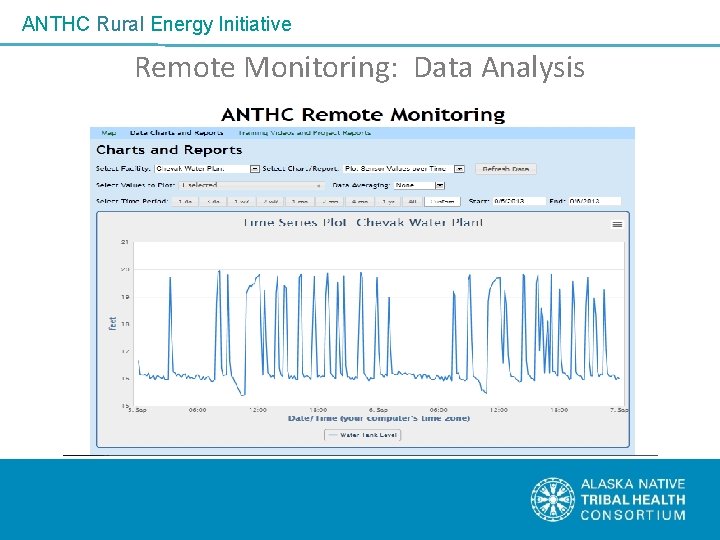Click the ANTHC Rural Energy Initiative header

pos(157,24)
